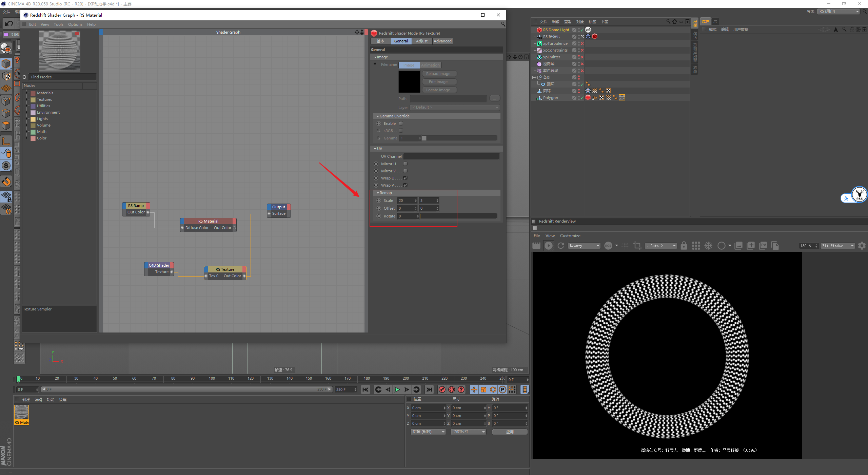Uncheck the Wrap U checkbox
This screenshot has width=868, height=475.
[x=405, y=178]
